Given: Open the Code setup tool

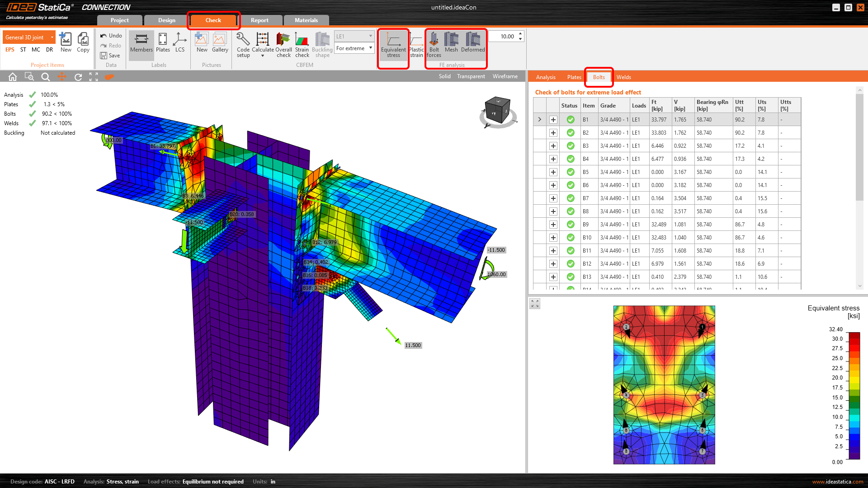Looking at the screenshot, I should coord(243,45).
